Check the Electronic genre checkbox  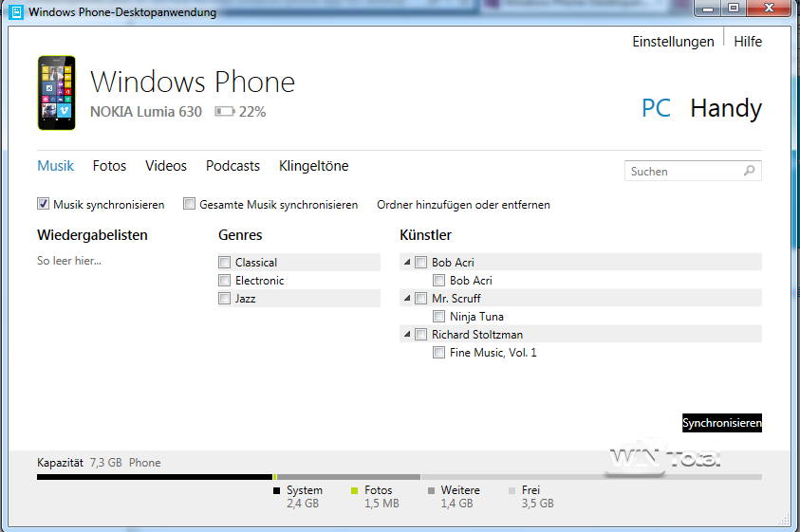(225, 280)
